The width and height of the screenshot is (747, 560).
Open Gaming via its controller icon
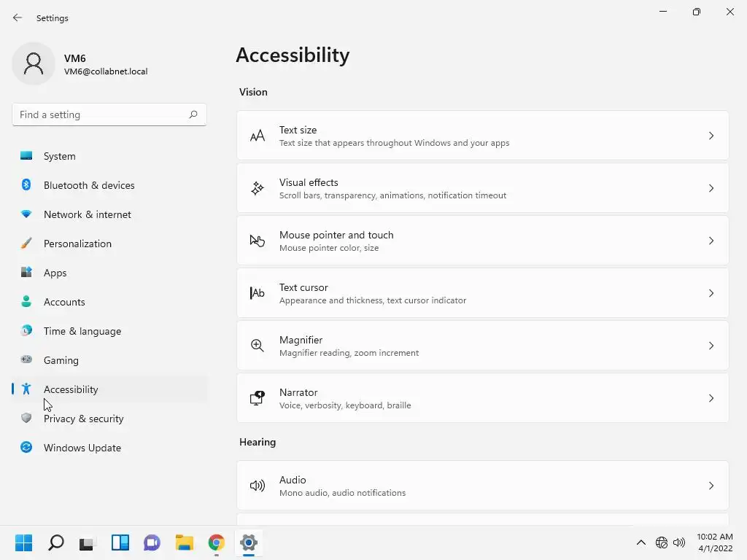(26, 359)
